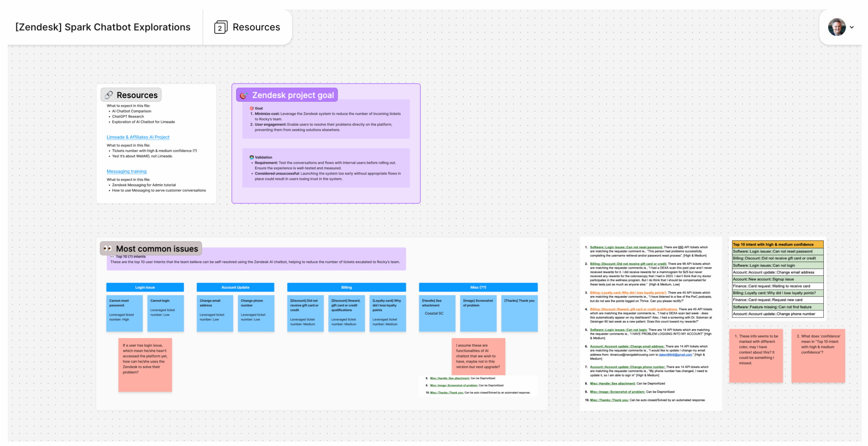The width and height of the screenshot is (868, 446).
Task: Select the Misc (??) column header
Action: [478, 287]
